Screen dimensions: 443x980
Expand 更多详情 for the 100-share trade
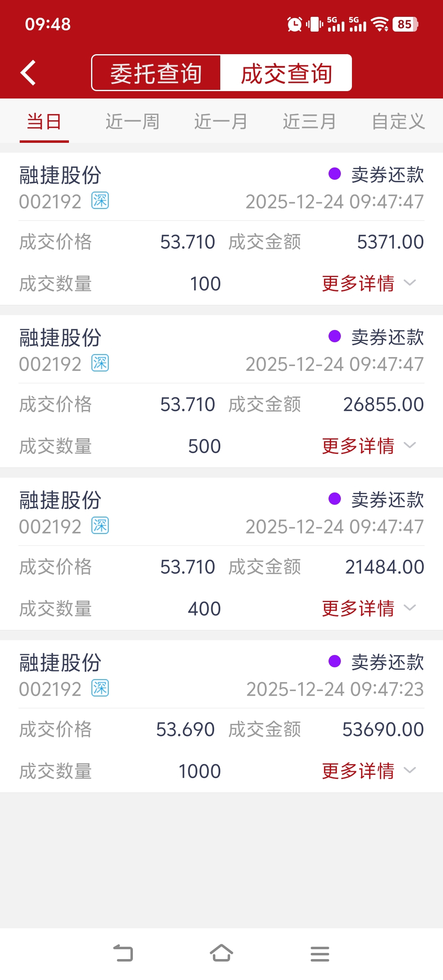(368, 284)
